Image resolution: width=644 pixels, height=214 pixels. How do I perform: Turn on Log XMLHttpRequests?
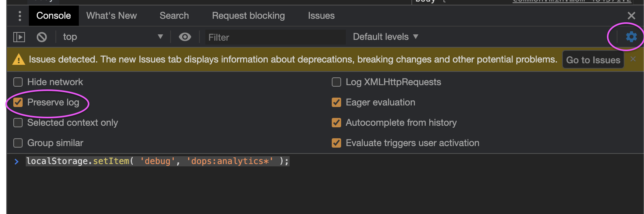tap(336, 82)
